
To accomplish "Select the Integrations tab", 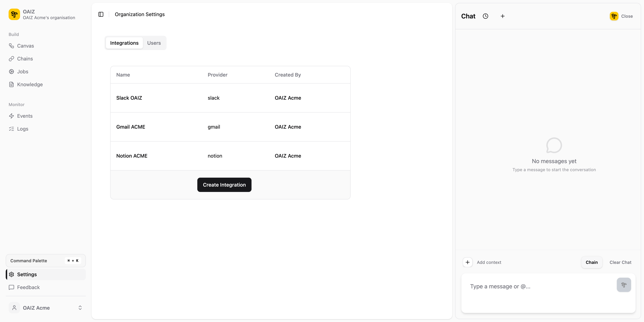I will [x=124, y=43].
